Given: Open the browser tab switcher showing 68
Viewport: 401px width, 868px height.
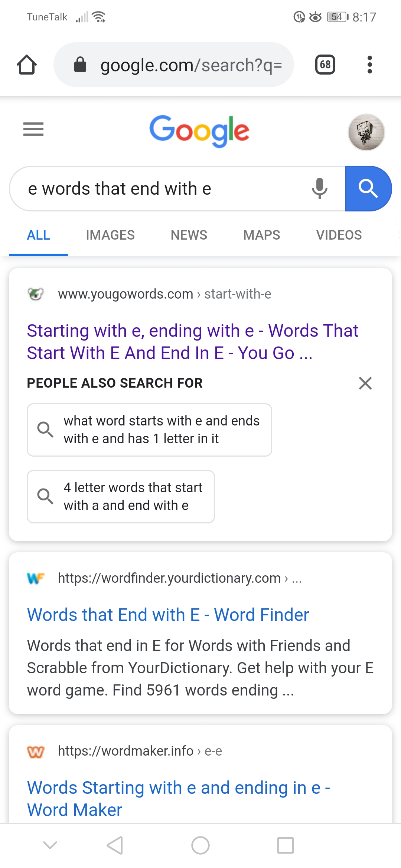Looking at the screenshot, I should pos(325,65).
